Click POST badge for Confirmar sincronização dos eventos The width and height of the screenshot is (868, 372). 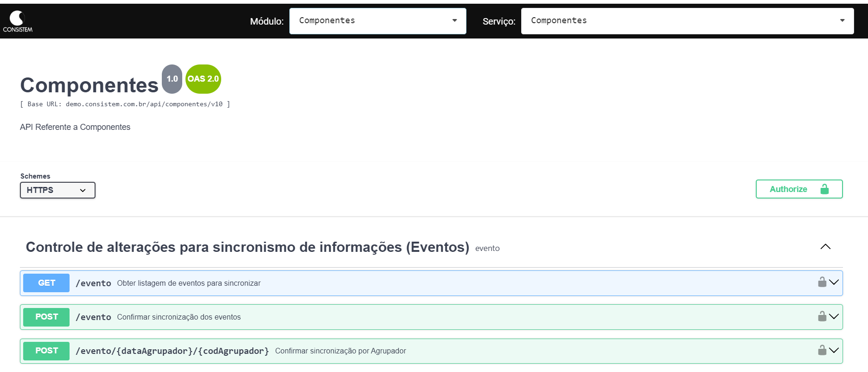[46, 317]
